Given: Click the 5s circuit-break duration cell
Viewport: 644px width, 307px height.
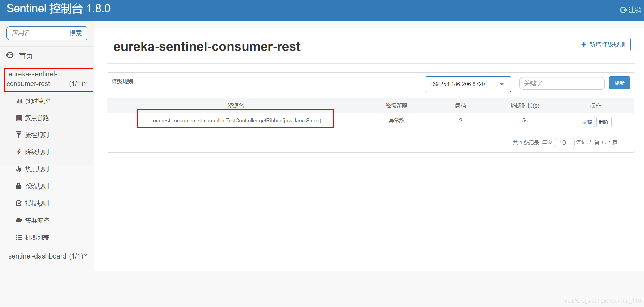Looking at the screenshot, I should point(525,121).
